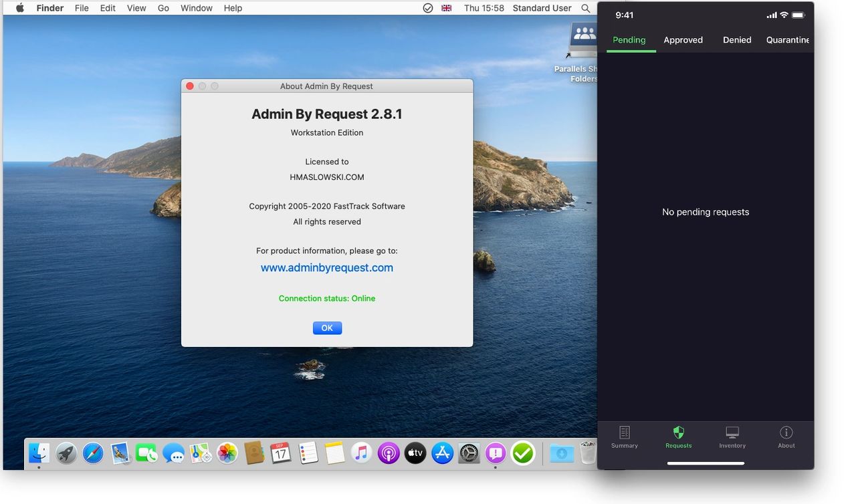The width and height of the screenshot is (856, 504).
Task: Tap the About info icon
Action: coord(786,432)
